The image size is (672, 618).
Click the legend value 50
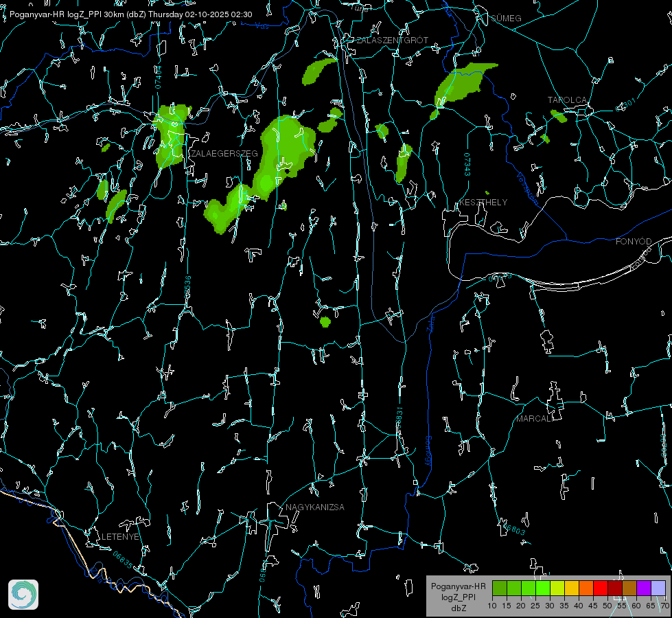tap(607, 606)
